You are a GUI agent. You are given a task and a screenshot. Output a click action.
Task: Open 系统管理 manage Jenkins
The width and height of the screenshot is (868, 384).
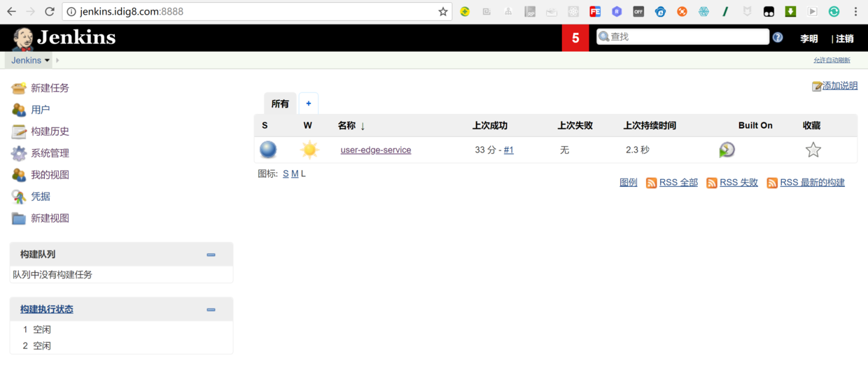pyautogui.click(x=50, y=153)
